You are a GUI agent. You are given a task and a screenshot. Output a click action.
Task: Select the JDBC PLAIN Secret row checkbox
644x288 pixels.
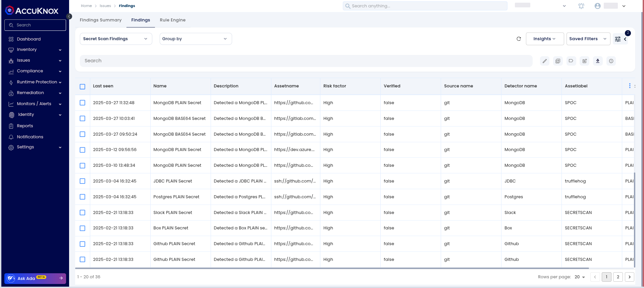point(83,181)
